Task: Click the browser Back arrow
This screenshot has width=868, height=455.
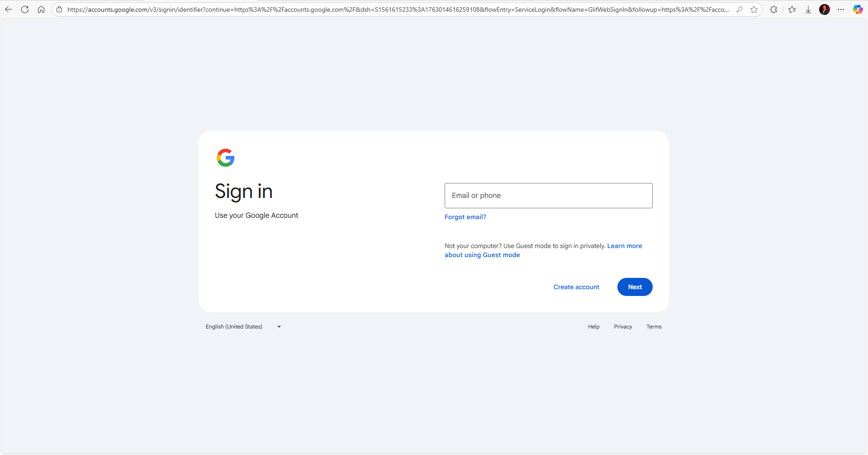Action: (x=9, y=9)
